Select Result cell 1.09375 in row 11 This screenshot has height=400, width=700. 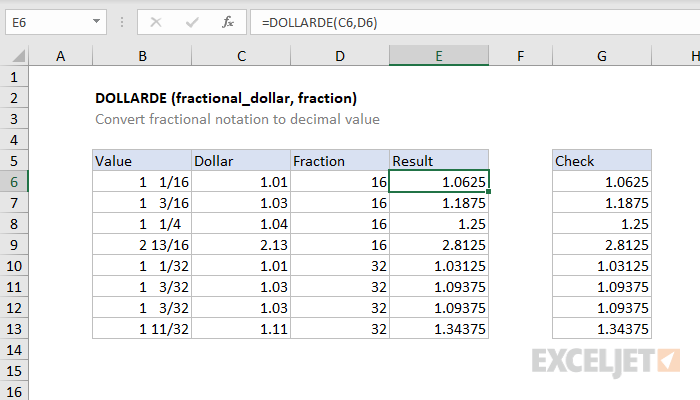[439, 287]
